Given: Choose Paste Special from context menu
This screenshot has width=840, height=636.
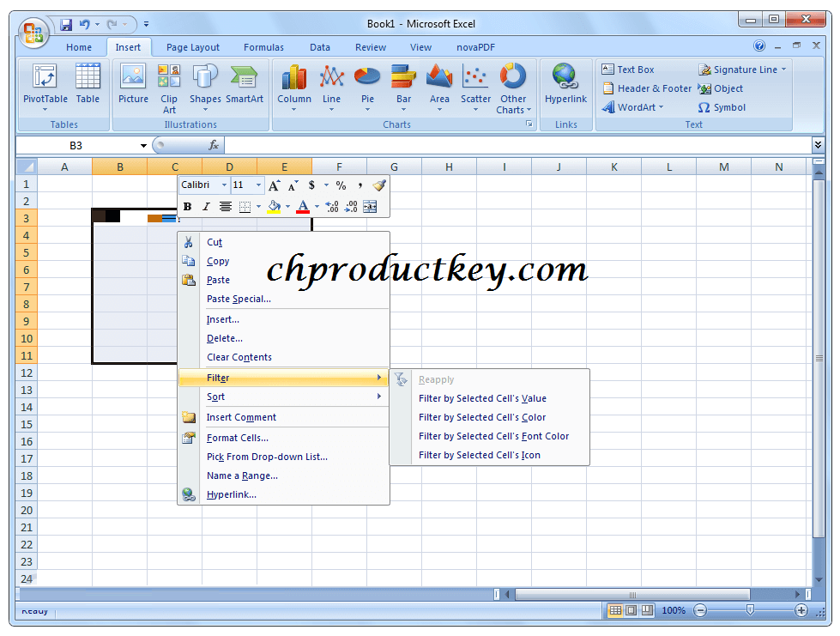Looking at the screenshot, I should tap(283, 299).
